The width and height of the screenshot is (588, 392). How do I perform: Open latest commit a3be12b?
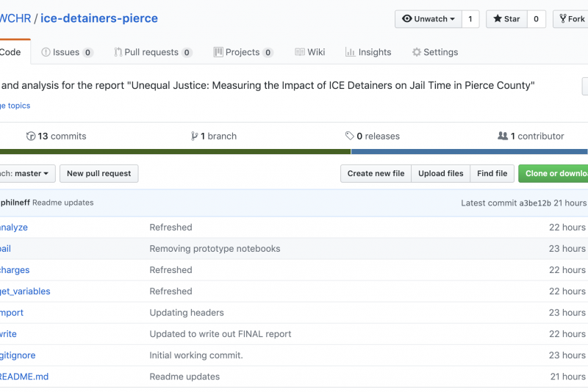(x=535, y=203)
